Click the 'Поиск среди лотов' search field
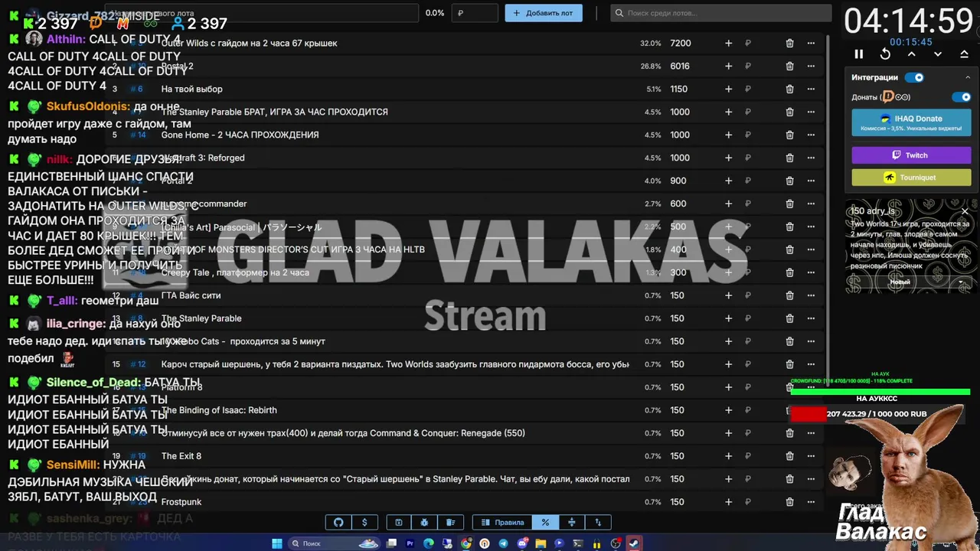The width and height of the screenshot is (980, 551). point(721,13)
